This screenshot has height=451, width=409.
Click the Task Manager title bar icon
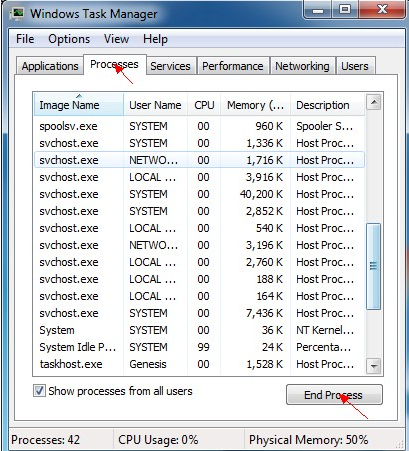pos(17,13)
